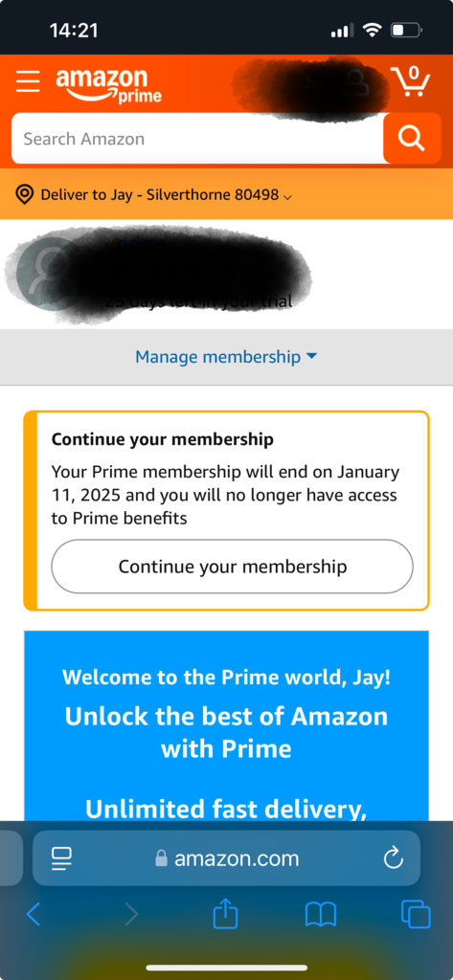Tap the Amazon Prime logo

point(108,85)
